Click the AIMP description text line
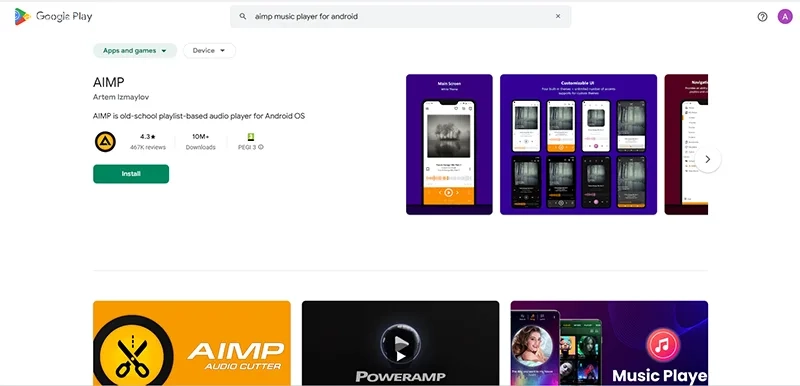 (x=199, y=116)
